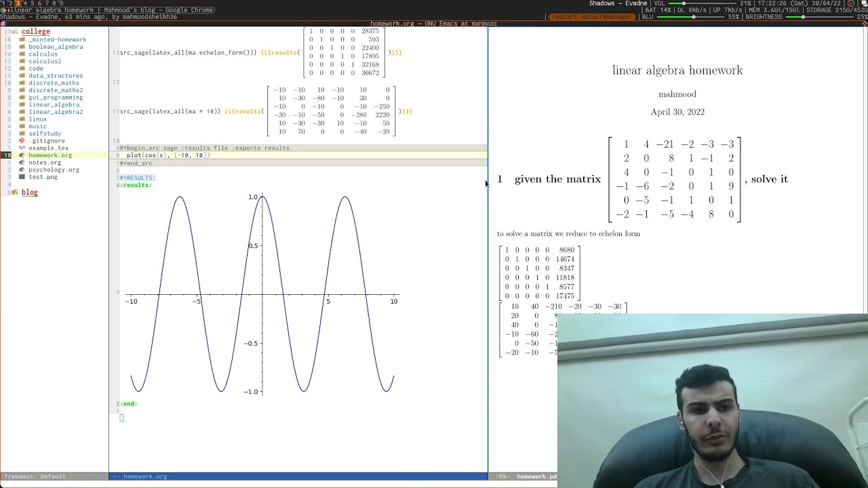Click the src_sage echelon_form inline code
Viewport: 868px width, 488px height.
pyautogui.click(x=189, y=52)
